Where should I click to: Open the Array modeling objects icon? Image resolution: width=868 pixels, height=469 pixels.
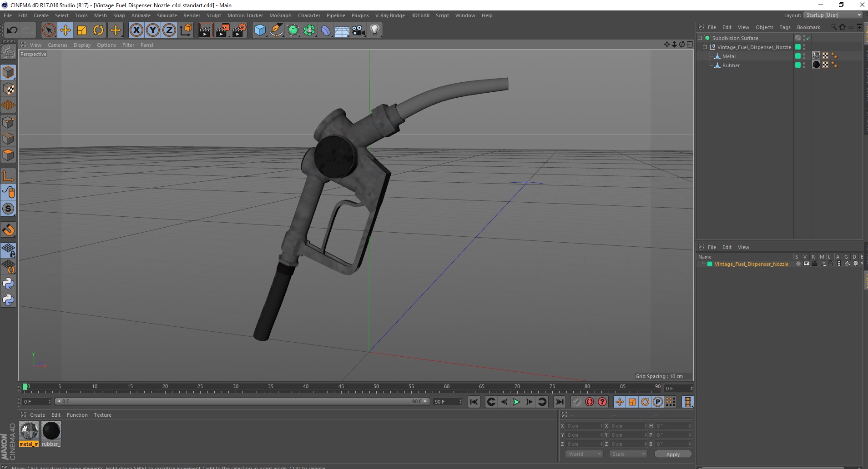click(309, 30)
